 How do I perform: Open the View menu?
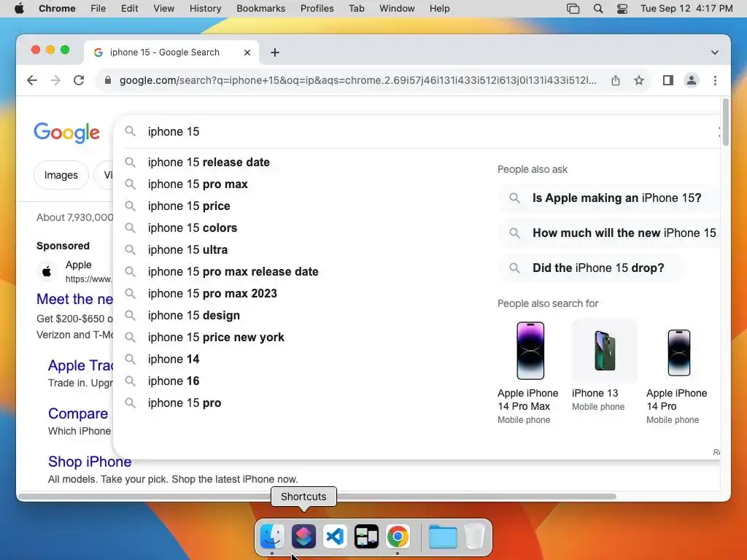164,9
